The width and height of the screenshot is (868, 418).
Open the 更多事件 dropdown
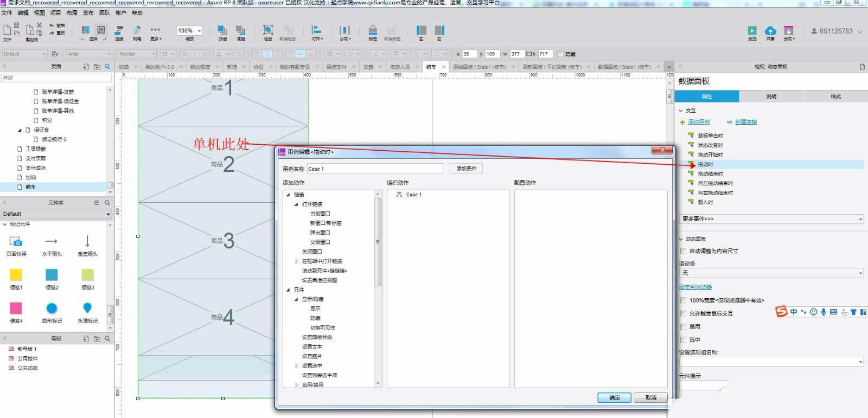coord(771,219)
